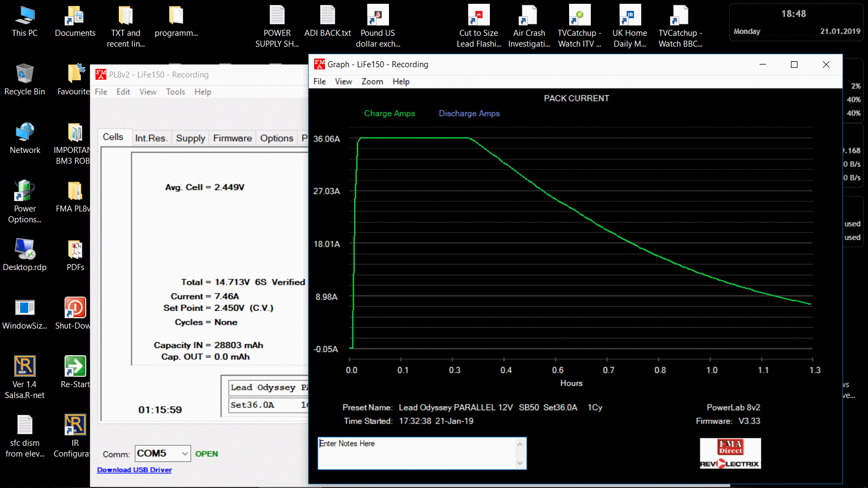The width and height of the screenshot is (868, 488).
Task: Open the Network desktop icon
Action: [24, 133]
